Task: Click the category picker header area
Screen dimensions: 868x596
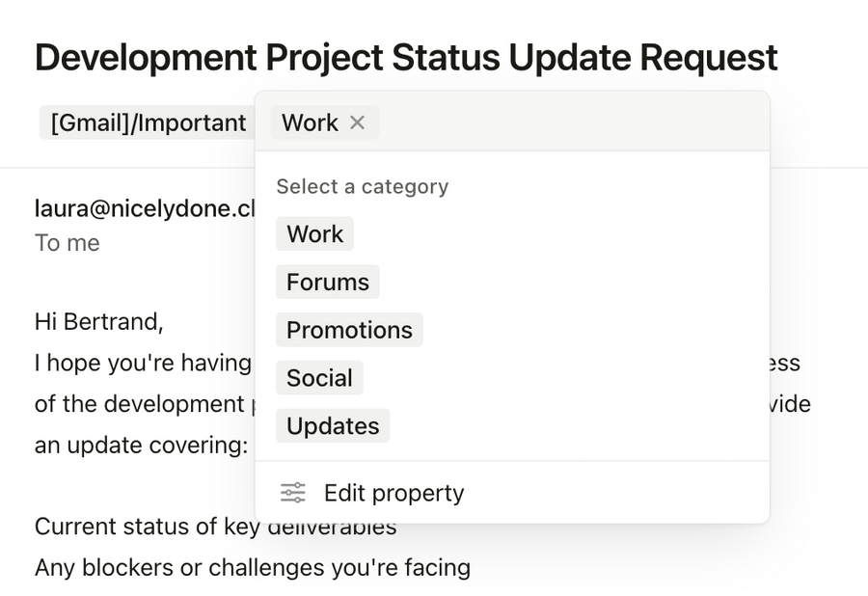Action: 511,122
